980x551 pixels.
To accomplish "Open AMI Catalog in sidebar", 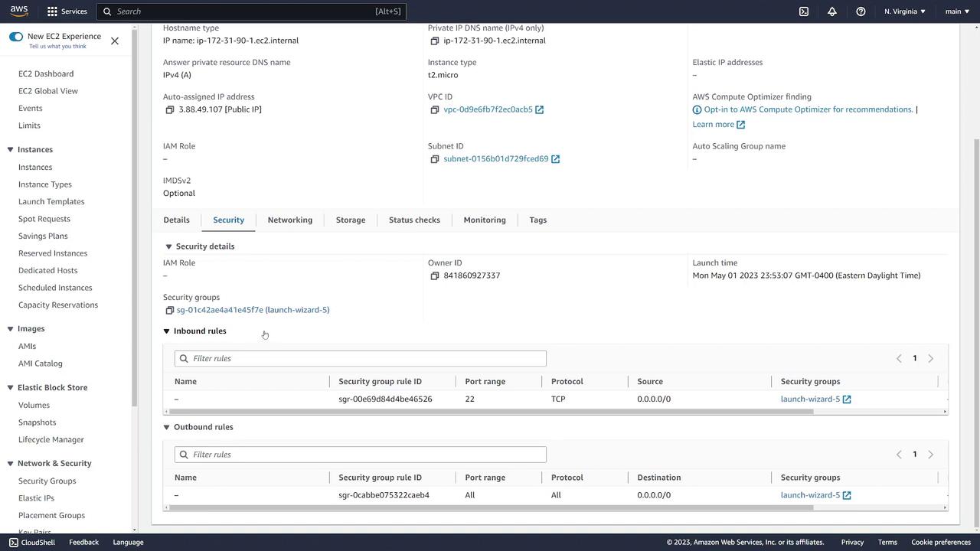I will [40, 364].
